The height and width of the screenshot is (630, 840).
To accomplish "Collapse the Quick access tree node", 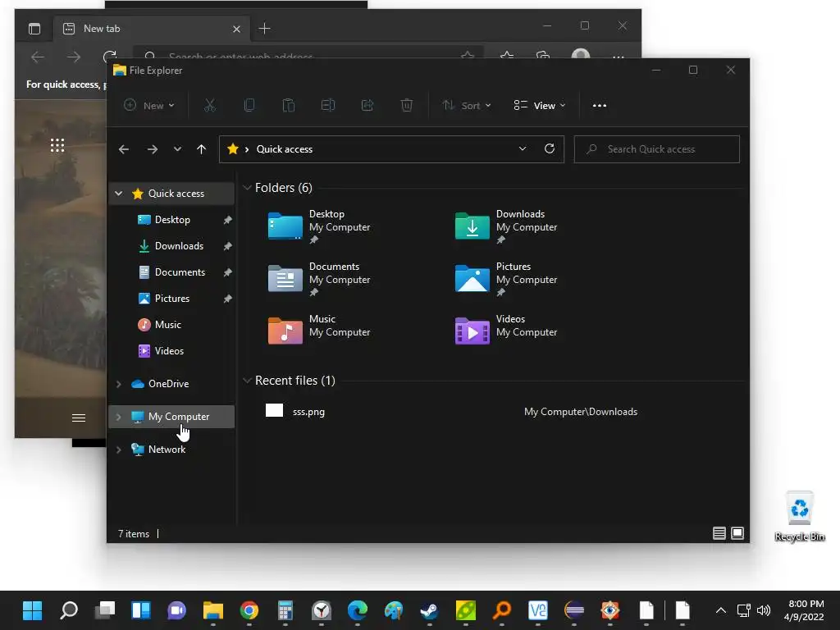I will point(119,194).
